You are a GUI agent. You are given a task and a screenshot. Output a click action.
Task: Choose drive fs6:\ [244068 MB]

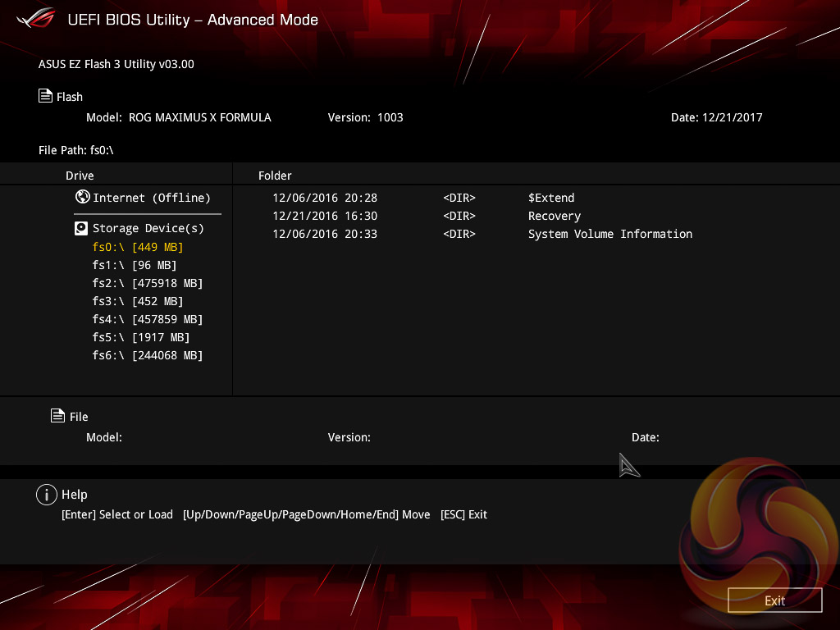click(x=147, y=355)
